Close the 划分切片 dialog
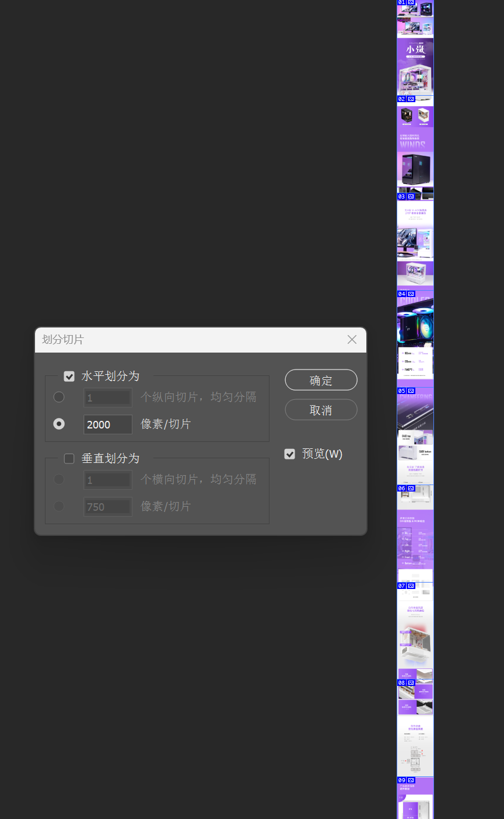 pyautogui.click(x=352, y=340)
